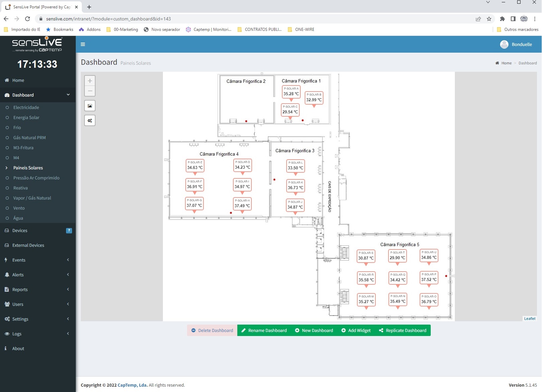Open the About menu item
The height and width of the screenshot is (392, 542).
18,348
